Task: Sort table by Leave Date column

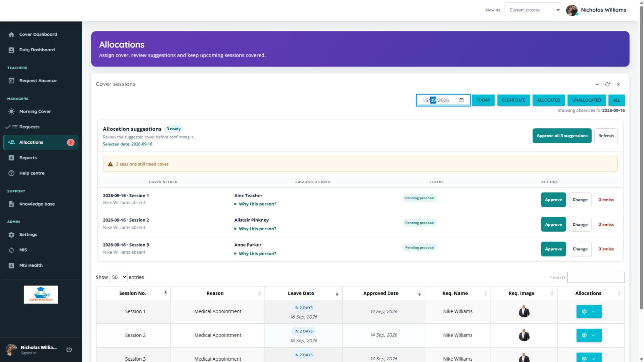Action: coord(303,293)
